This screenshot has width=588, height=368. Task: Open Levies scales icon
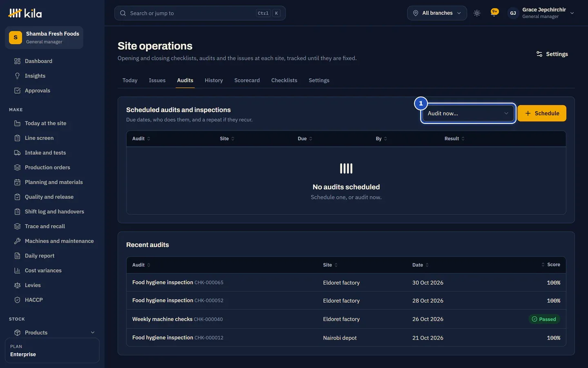[x=17, y=285]
